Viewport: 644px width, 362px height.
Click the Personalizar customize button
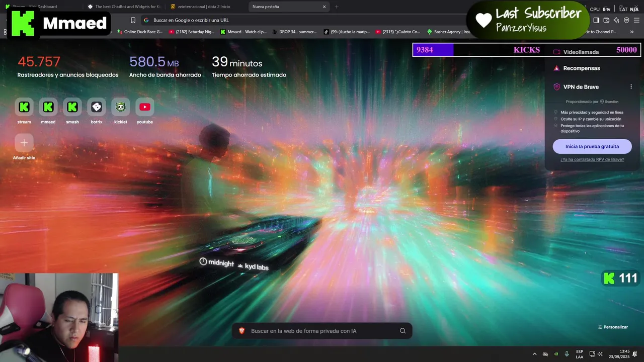click(613, 327)
